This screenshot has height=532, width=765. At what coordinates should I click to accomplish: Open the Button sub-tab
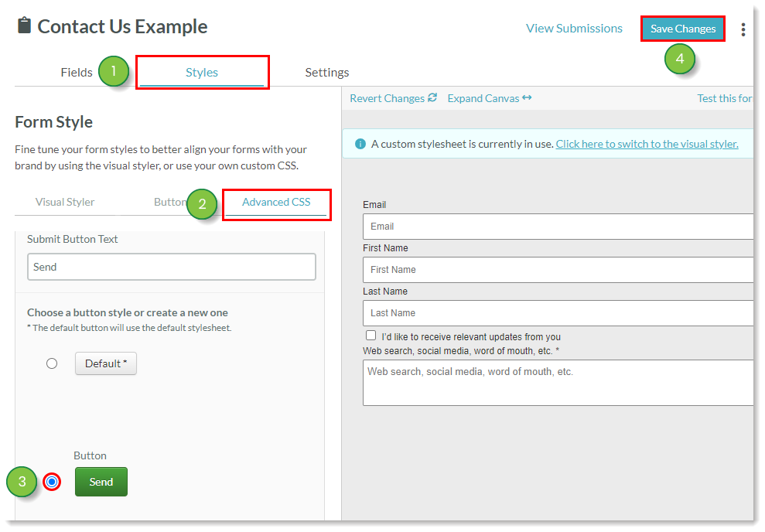click(x=169, y=202)
